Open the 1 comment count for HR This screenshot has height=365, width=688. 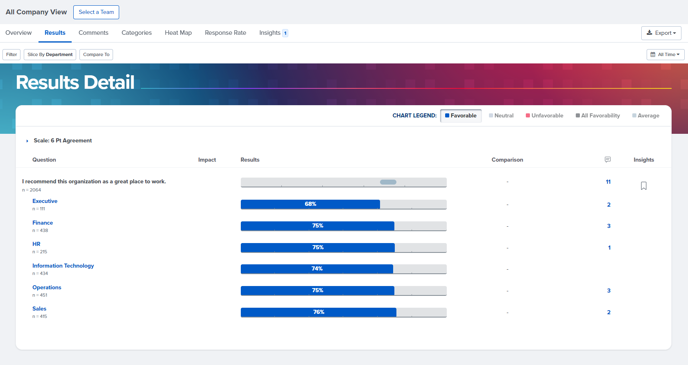coord(609,248)
